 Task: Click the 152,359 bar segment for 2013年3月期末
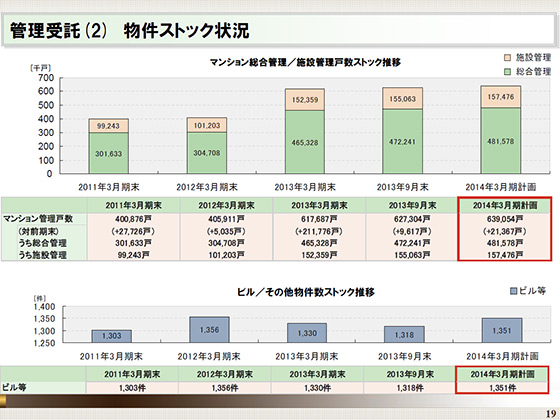click(305, 100)
